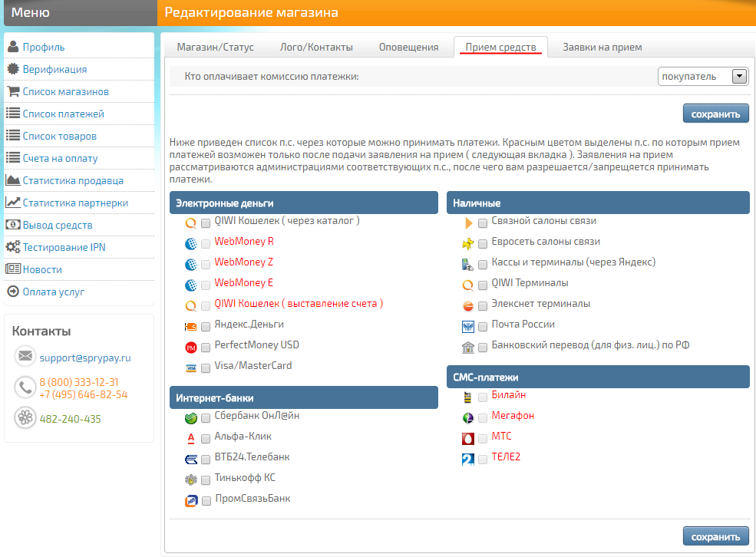The width and height of the screenshot is (756, 557).
Task: Click the 8 (800) 333-12-31 phone number
Action: tap(79, 382)
